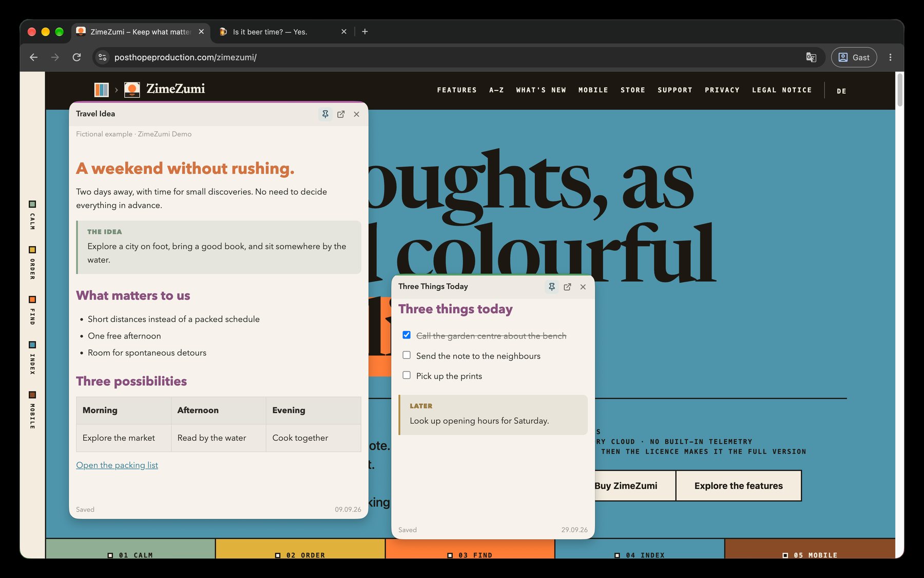Image resolution: width=924 pixels, height=578 pixels.
Task: Open Travel Idea note in new window
Action: (341, 114)
